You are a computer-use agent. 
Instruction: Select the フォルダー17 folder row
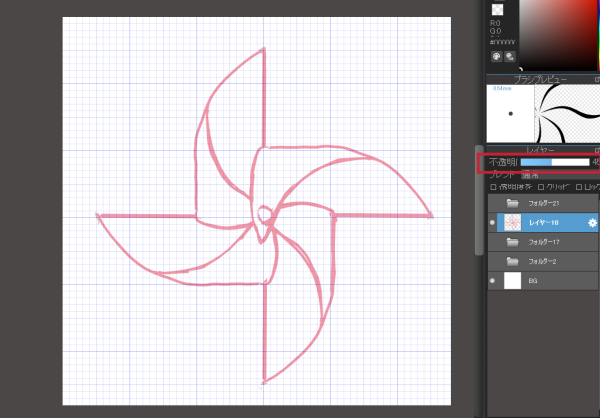click(543, 242)
